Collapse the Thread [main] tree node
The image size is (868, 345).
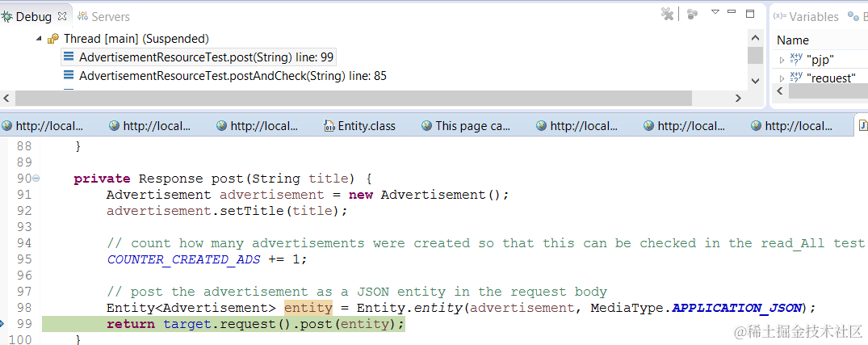[x=39, y=39]
